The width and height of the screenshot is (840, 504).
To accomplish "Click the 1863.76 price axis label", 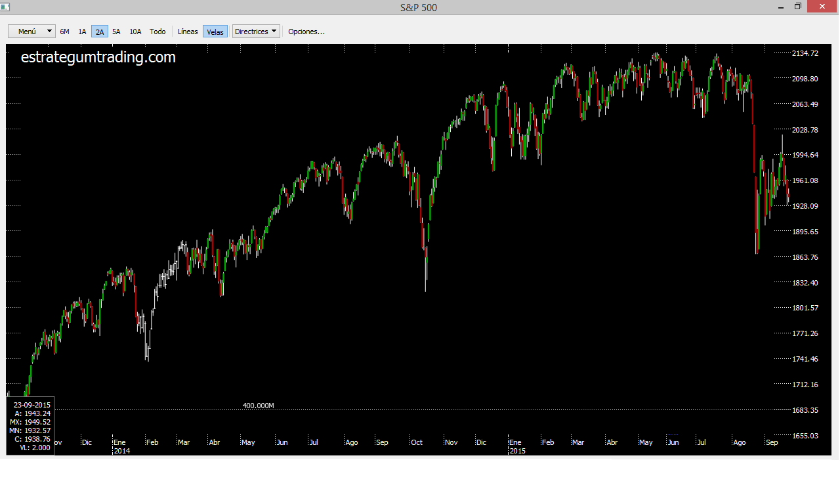I will click(806, 257).
